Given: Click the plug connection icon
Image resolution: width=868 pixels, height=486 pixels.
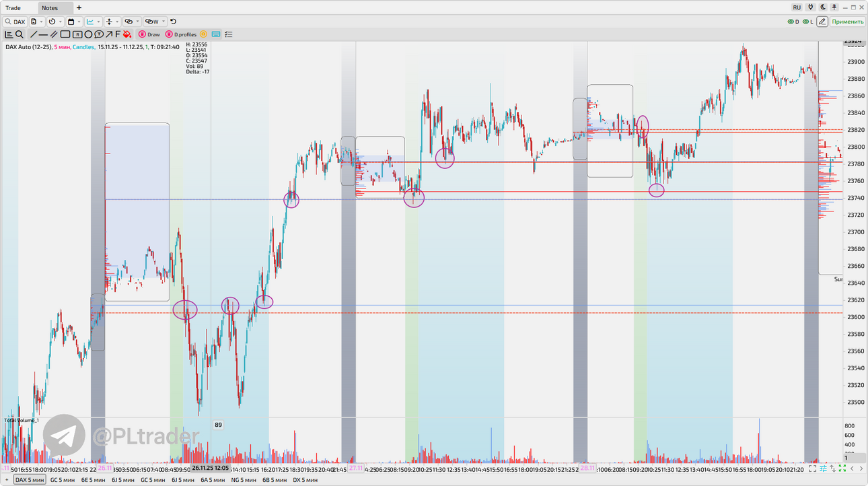Looking at the screenshot, I should (x=811, y=7).
